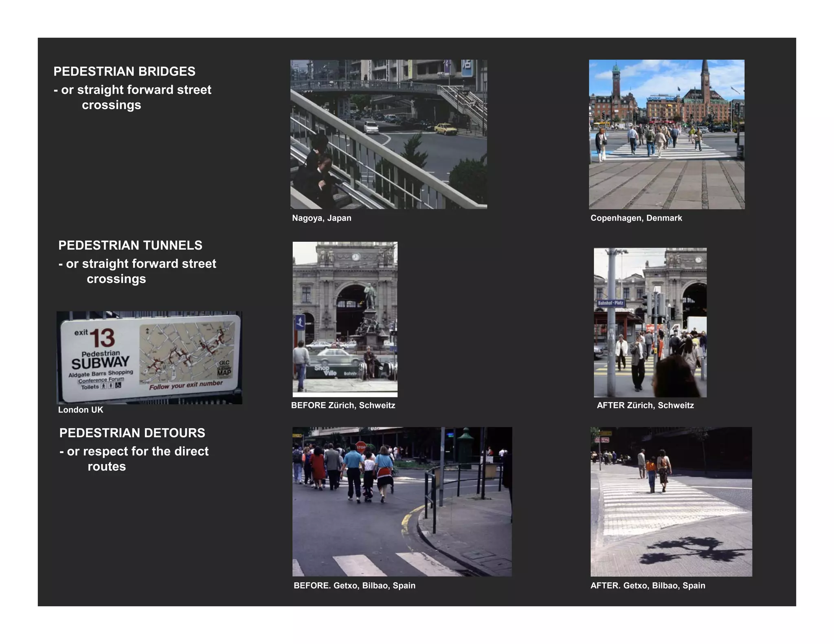Click the AFTER Zürich crossing photo

pyautogui.click(x=650, y=322)
